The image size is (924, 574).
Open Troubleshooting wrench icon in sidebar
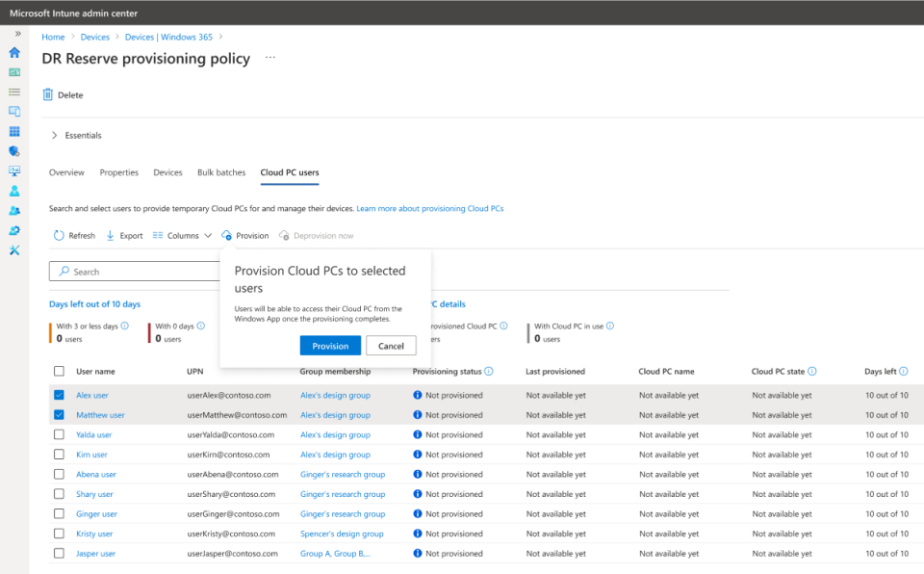coord(14,250)
